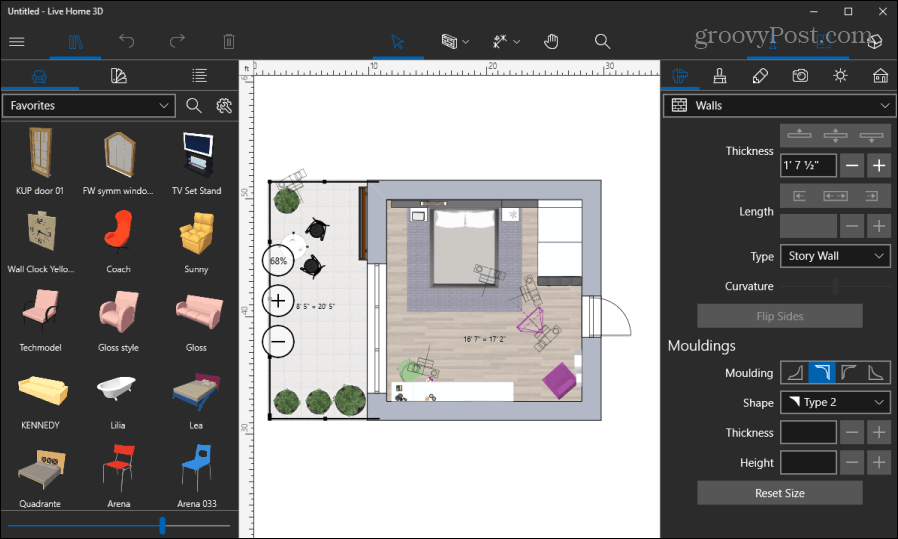Screen dimensions: 898x539
Task: Choose the wall drawing tool
Action: point(450,41)
